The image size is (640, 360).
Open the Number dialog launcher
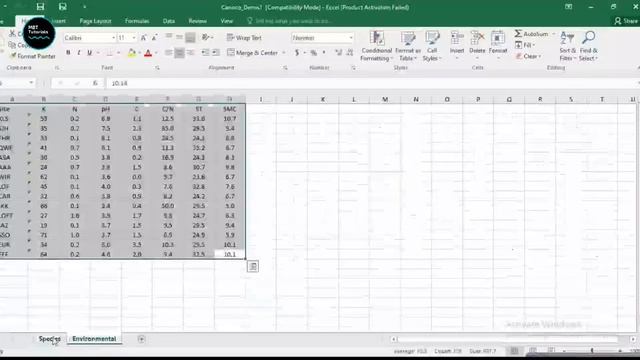[x=353, y=68]
